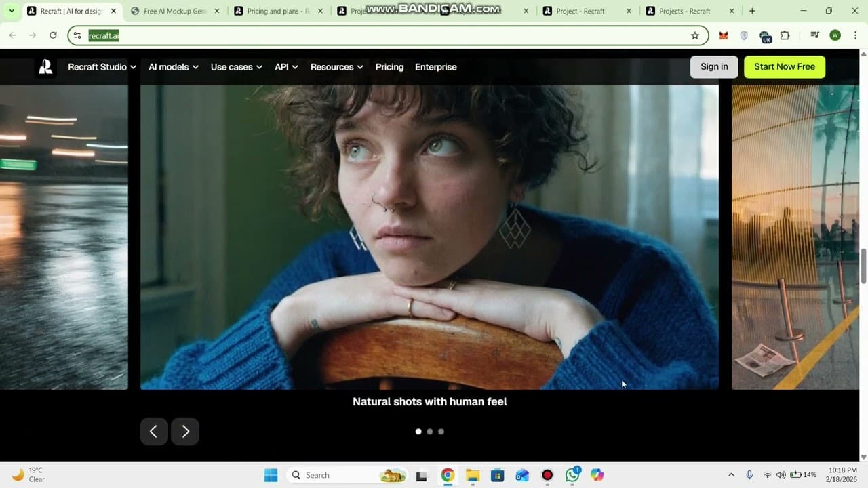This screenshot has width=868, height=488.
Task: Expand the Recraft Studio dropdown
Action: point(102,67)
